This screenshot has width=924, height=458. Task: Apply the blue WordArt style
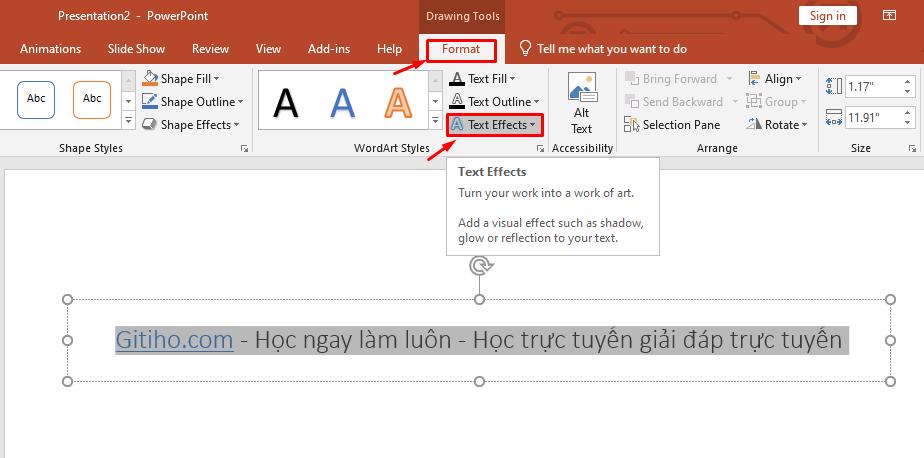point(342,103)
